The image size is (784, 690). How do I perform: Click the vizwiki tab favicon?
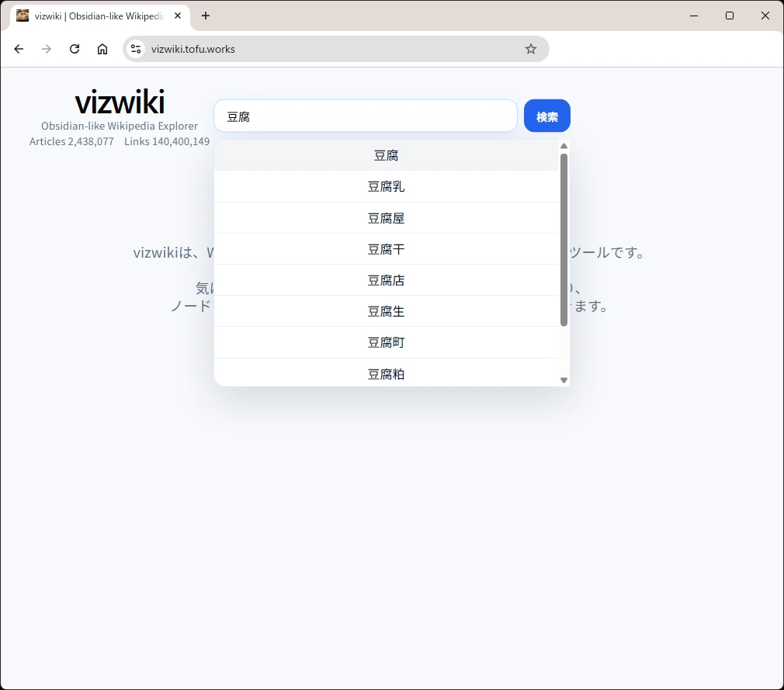pos(23,16)
